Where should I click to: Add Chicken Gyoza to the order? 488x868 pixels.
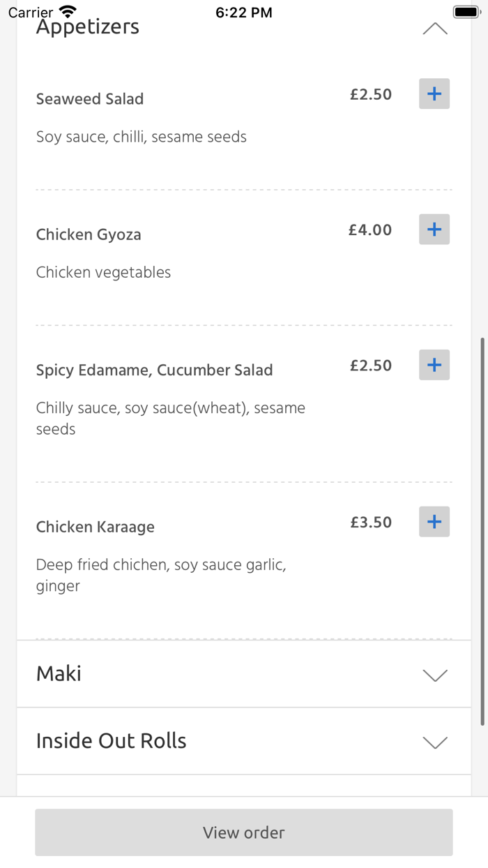pos(434,229)
